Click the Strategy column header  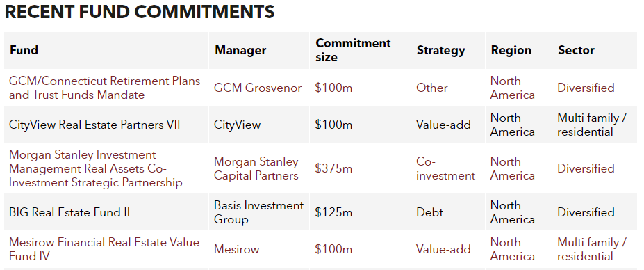click(x=440, y=50)
